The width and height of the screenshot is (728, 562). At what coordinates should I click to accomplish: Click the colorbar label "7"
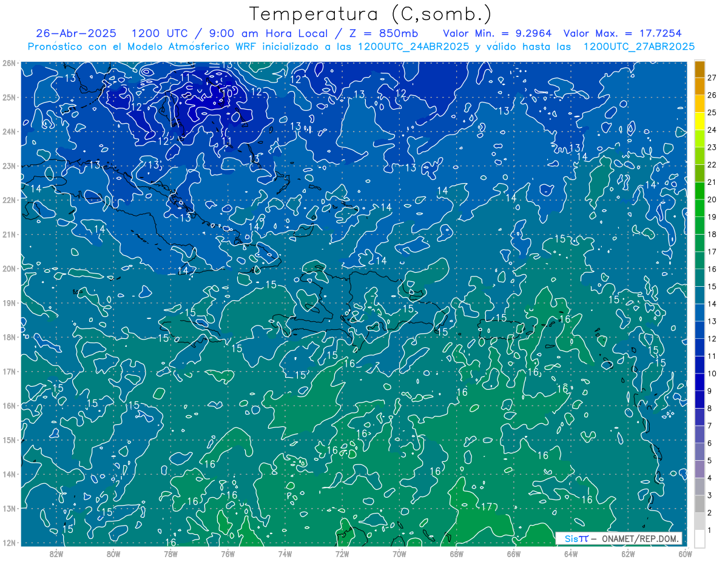(x=710, y=426)
